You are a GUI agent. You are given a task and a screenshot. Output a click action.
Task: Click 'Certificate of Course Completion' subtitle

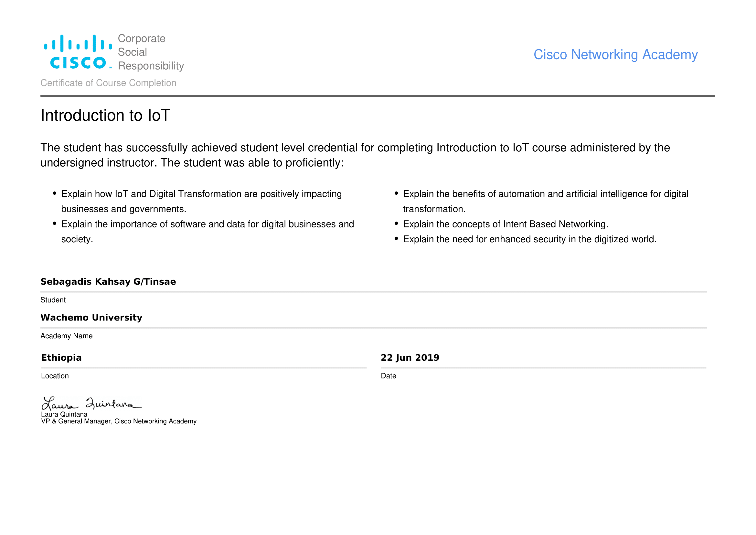tap(108, 83)
